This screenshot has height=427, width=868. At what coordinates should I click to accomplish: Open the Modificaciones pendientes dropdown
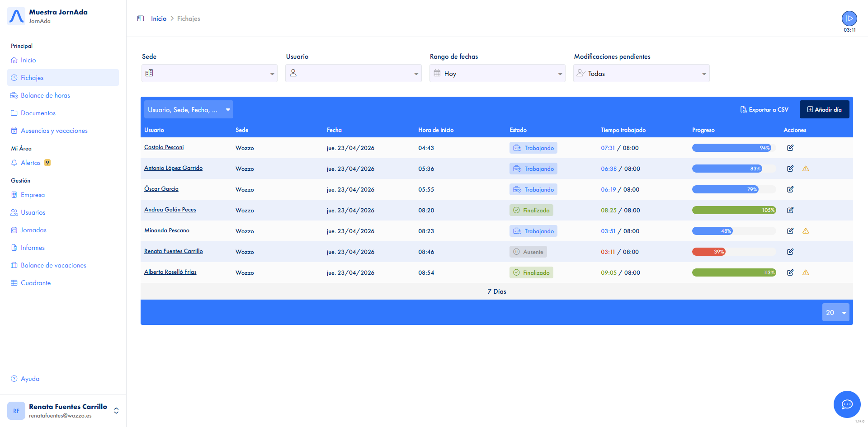[641, 73]
